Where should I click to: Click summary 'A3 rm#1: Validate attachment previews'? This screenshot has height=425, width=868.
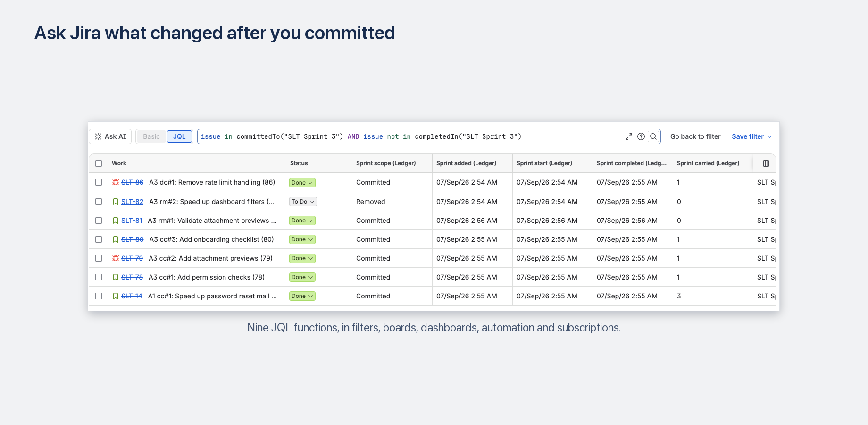(x=212, y=221)
